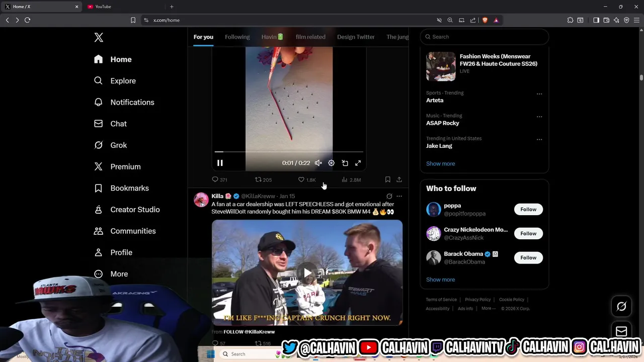644x362 pixels.
Task: Reload the current page
Action: [x=27, y=20]
